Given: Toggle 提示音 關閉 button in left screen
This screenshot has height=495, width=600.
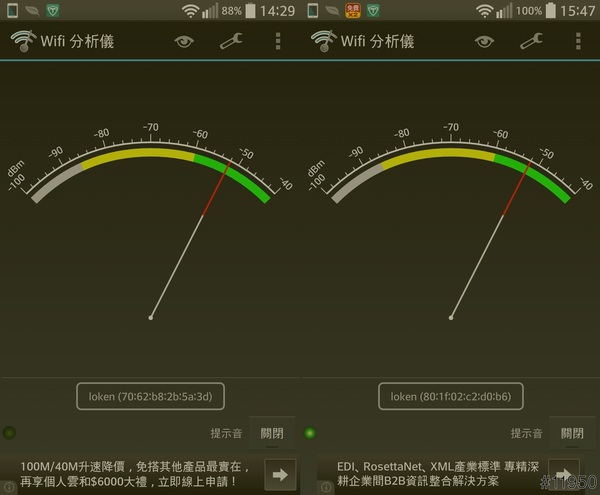Looking at the screenshot, I should click(272, 433).
